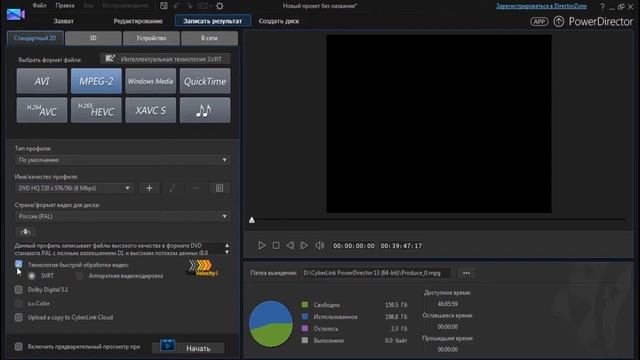
Task: Select the SVRT radio button
Action: coord(31,276)
